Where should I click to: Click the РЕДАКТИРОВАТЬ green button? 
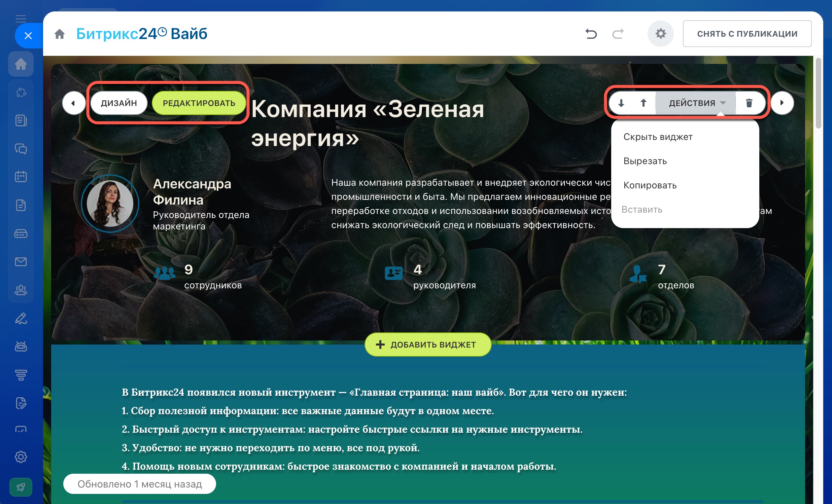[199, 103]
